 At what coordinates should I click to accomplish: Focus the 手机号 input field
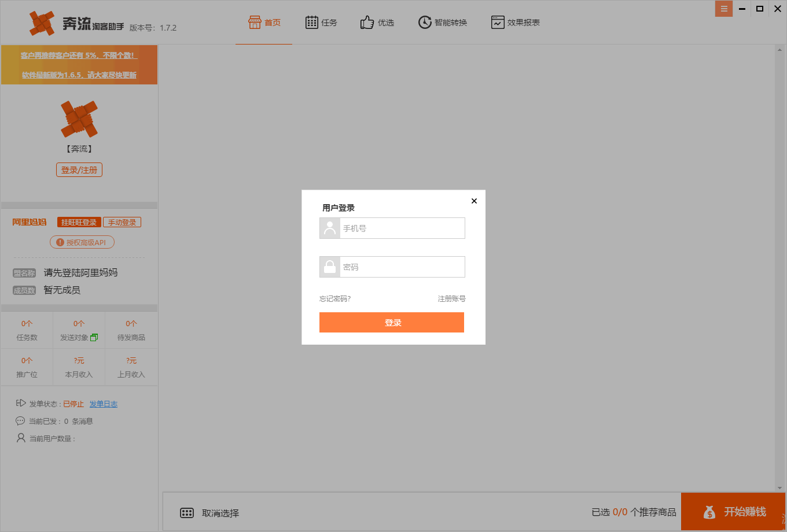tap(392, 228)
